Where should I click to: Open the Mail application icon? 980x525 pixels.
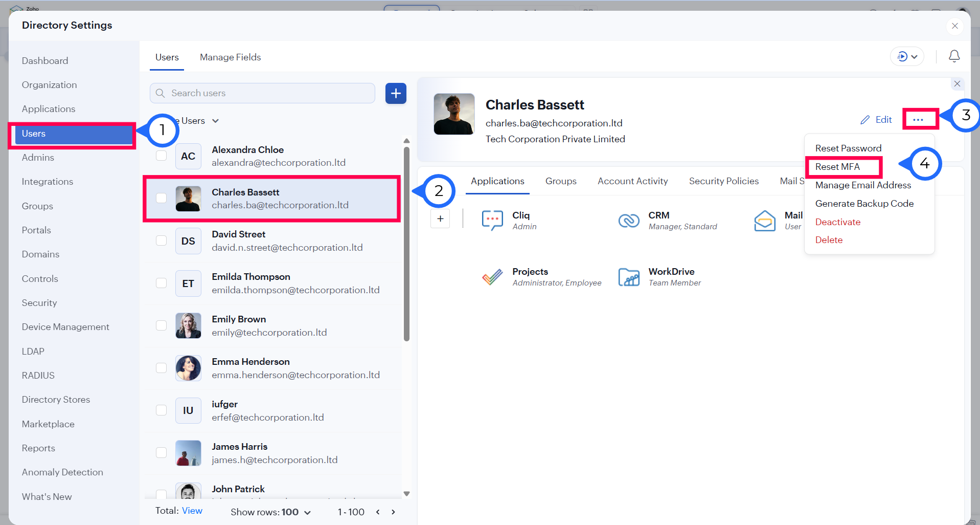tap(765, 221)
